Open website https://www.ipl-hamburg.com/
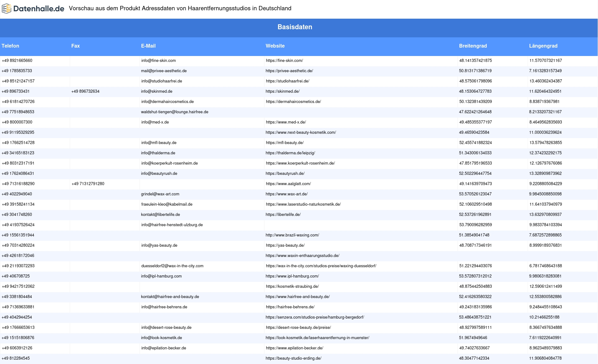 292,276
